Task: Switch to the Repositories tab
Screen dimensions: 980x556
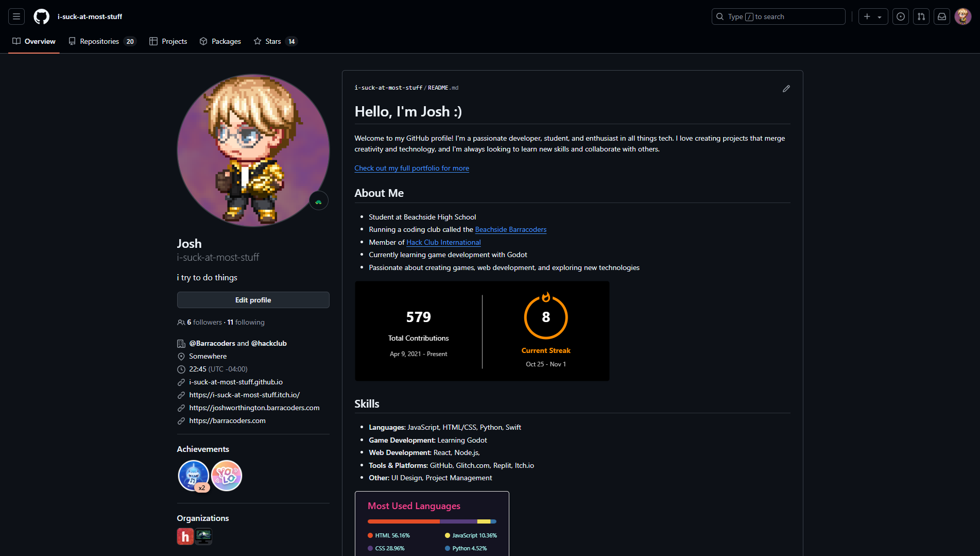Action: [102, 41]
